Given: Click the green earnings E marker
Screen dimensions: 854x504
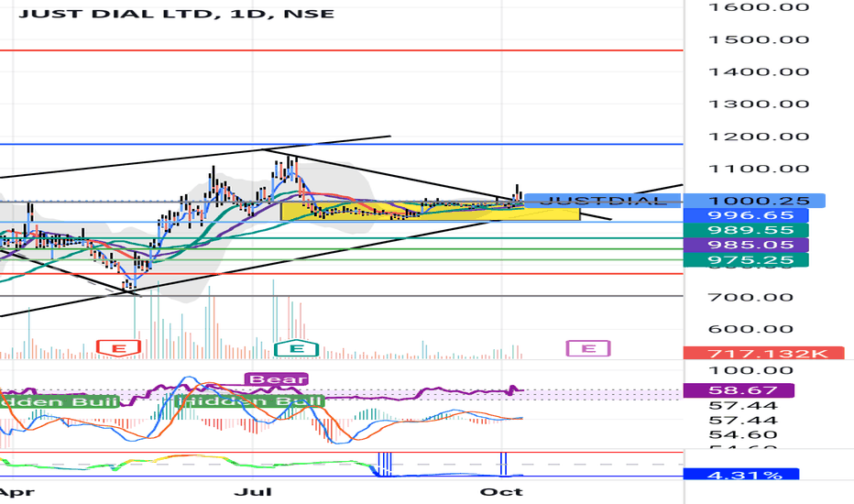Looking at the screenshot, I should [x=296, y=347].
